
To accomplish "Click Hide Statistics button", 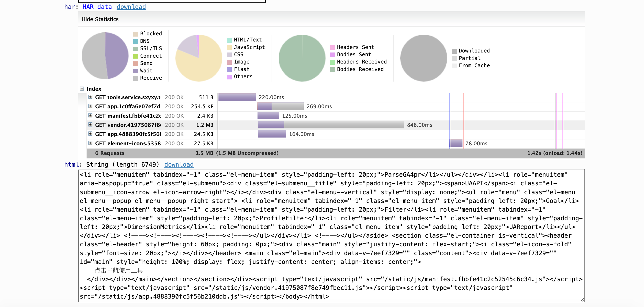I will (100, 19).
